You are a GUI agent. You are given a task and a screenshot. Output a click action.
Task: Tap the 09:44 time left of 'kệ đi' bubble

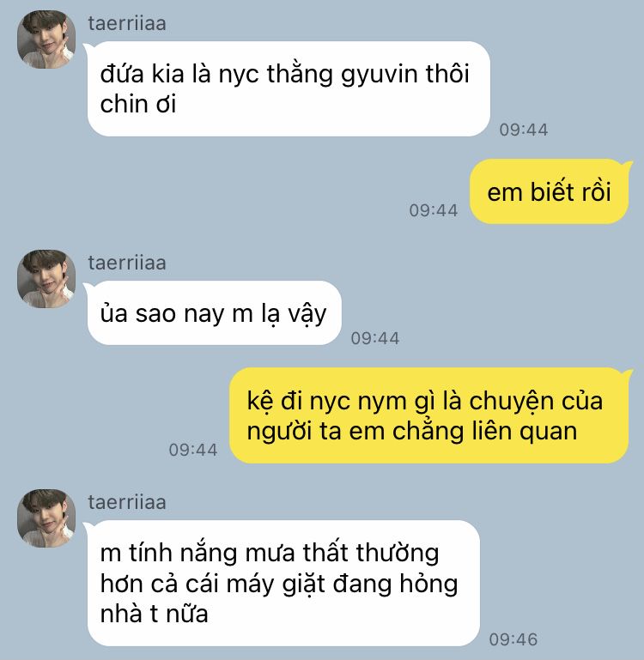(x=193, y=450)
